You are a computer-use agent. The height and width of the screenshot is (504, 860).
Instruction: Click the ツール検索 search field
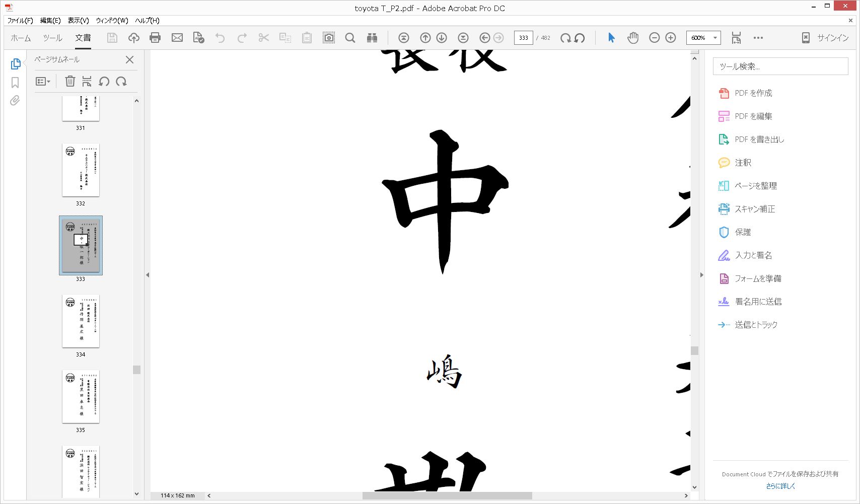pyautogui.click(x=780, y=66)
